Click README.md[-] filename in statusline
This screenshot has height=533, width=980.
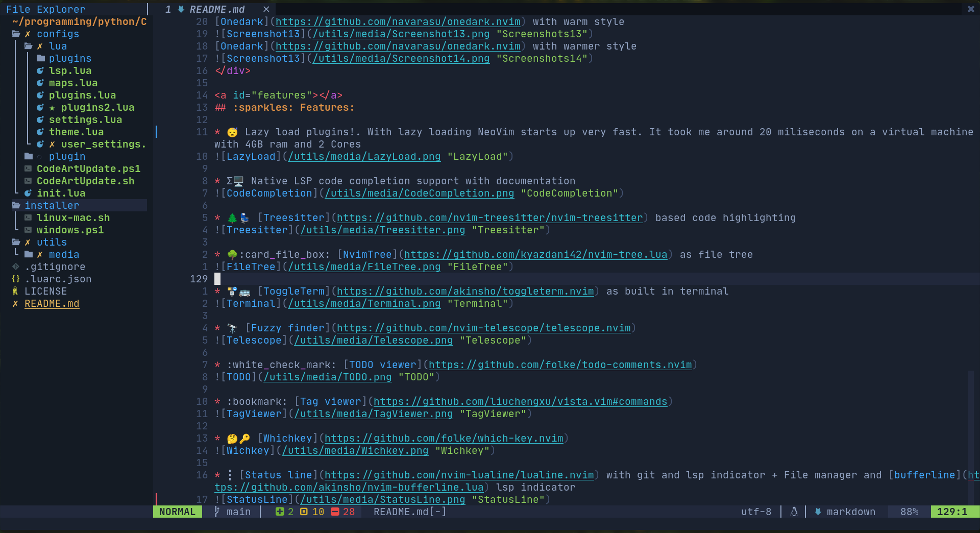410,512
